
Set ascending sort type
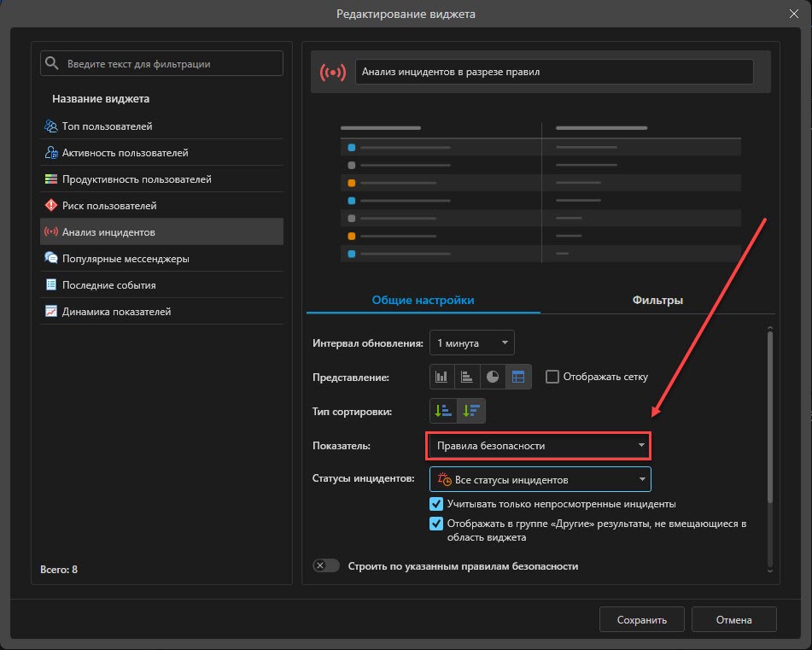(x=443, y=411)
